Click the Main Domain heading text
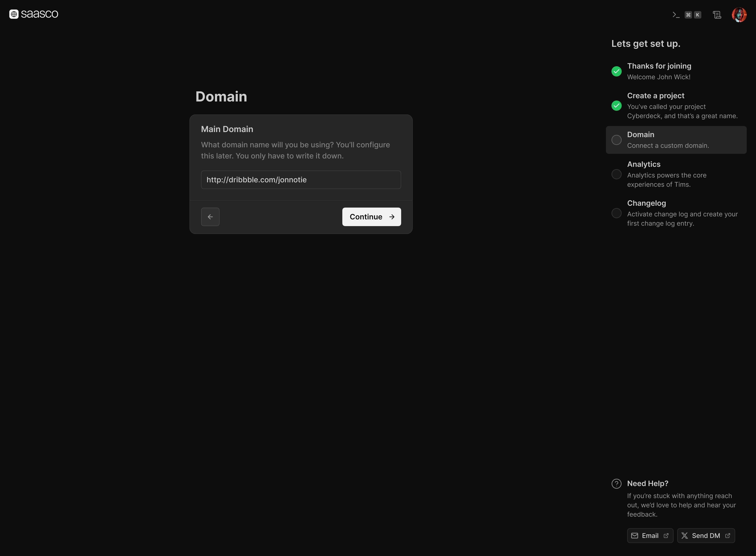Screen dimensions: 756x556 pos(227,129)
